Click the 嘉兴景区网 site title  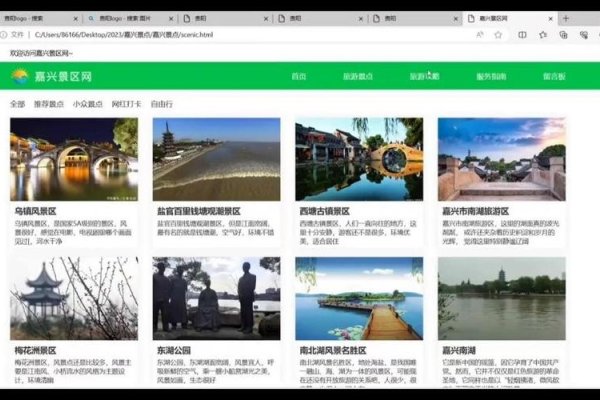(63, 77)
